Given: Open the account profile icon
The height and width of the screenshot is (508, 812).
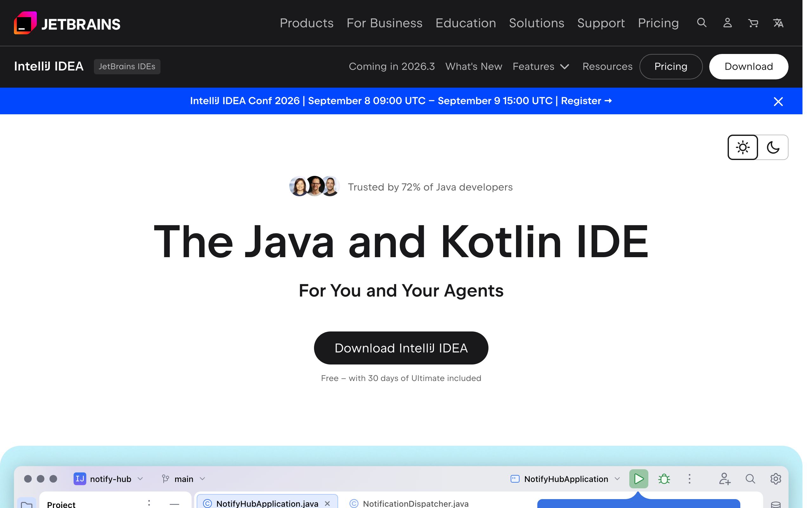Looking at the screenshot, I should click(x=727, y=23).
